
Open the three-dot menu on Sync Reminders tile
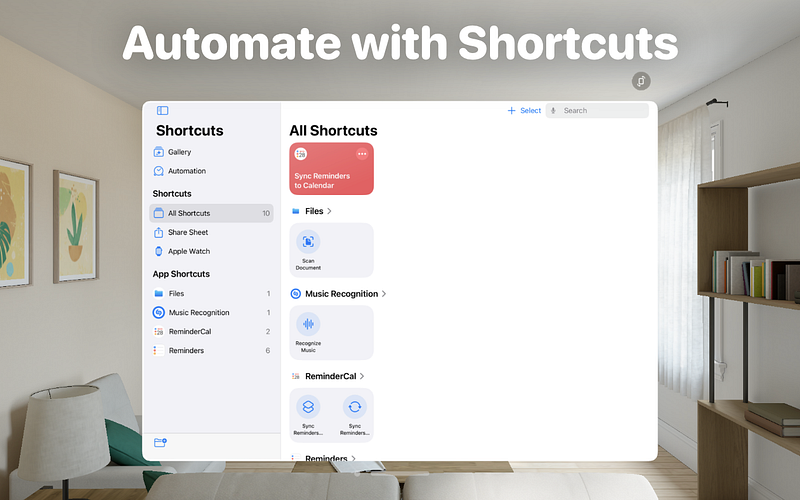click(x=362, y=154)
